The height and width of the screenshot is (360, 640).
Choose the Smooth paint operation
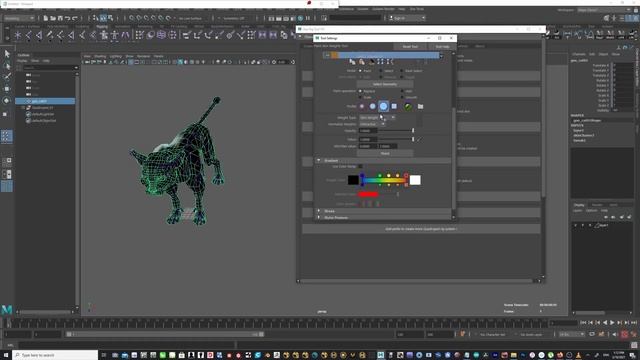(402, 97)
